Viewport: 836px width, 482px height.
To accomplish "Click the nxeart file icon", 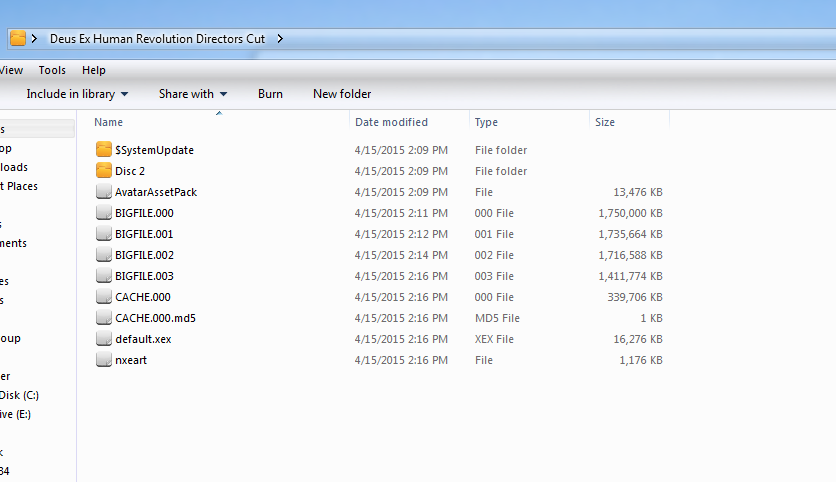I will [104, 360].
